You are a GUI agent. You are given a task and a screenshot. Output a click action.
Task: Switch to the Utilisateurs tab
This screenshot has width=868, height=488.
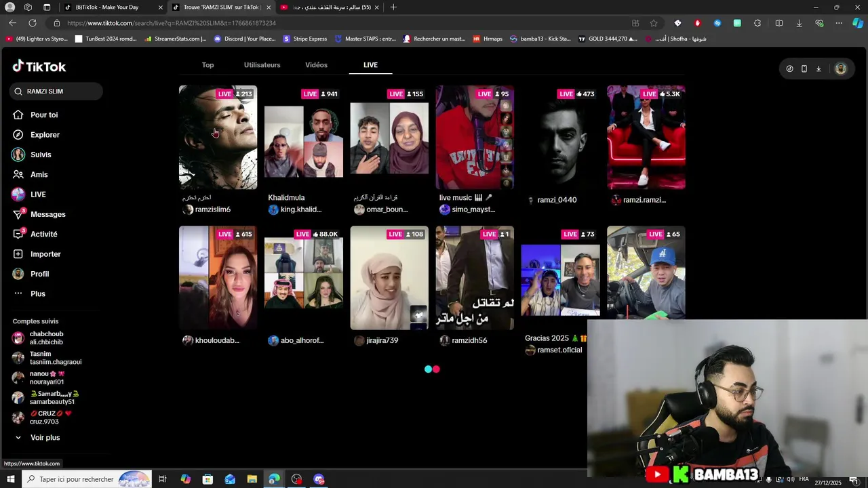[262, 65]
